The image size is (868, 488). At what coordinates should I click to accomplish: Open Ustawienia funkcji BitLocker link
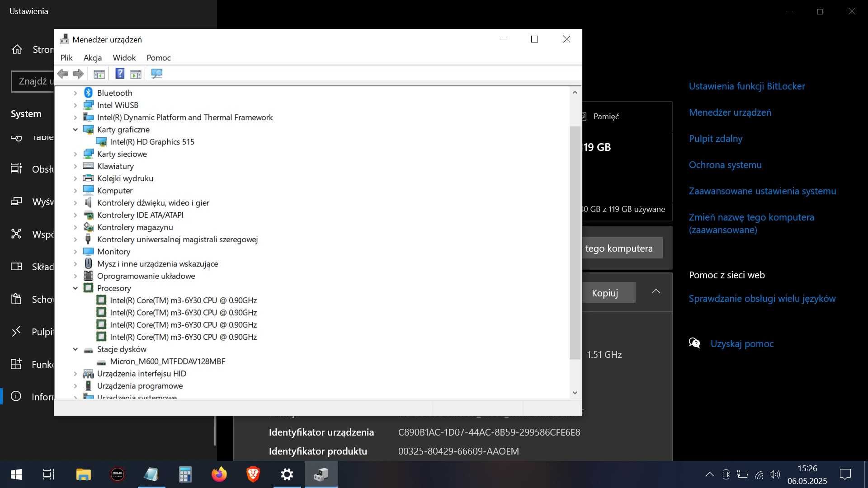[747, 86]
